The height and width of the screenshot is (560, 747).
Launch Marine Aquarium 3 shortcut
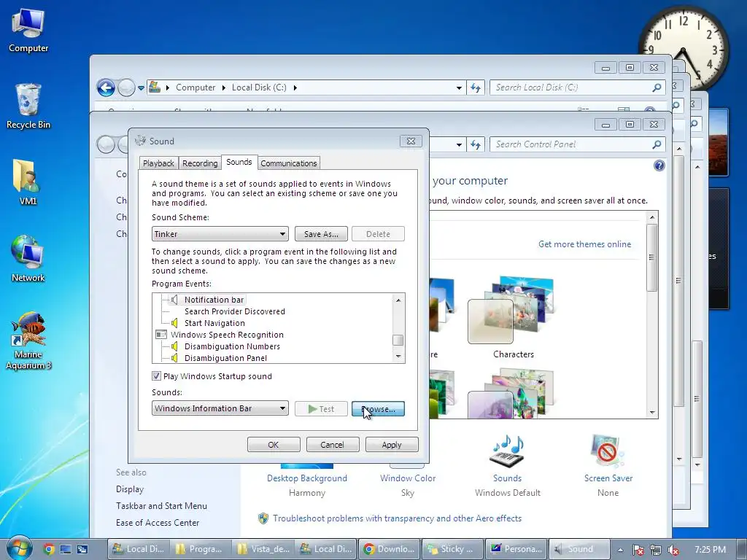point(28,341)
